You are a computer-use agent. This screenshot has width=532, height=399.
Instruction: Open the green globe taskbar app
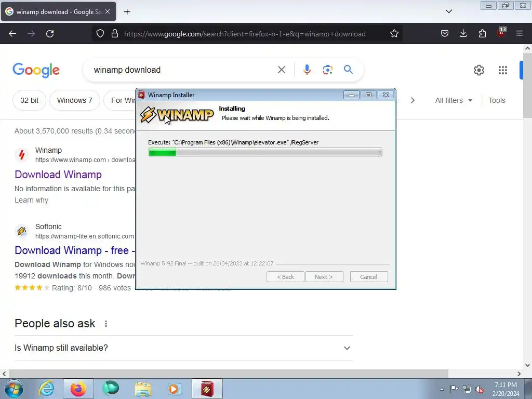pyautogui.click(x=111, y=389)
